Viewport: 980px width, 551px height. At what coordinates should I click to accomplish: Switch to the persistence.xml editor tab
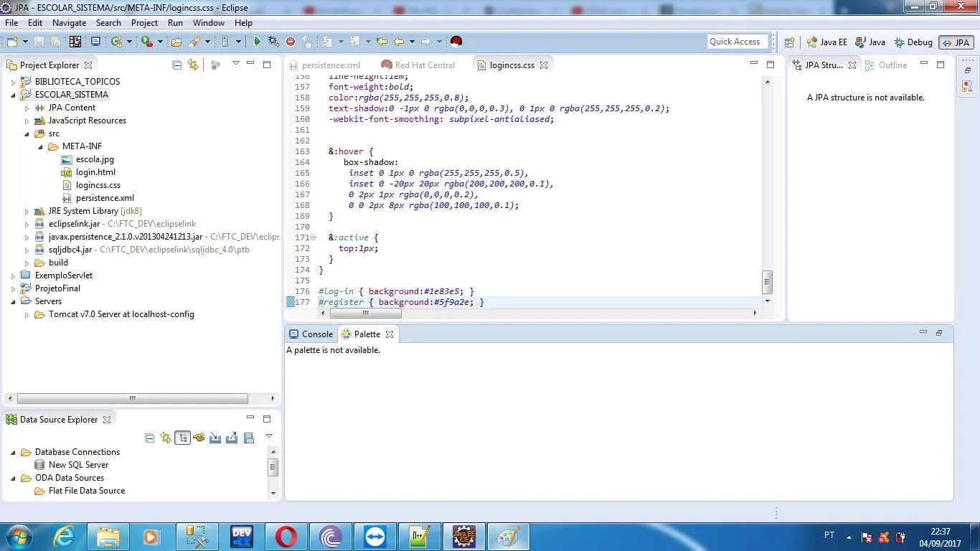pyautogui.click(x=331, y=65)
